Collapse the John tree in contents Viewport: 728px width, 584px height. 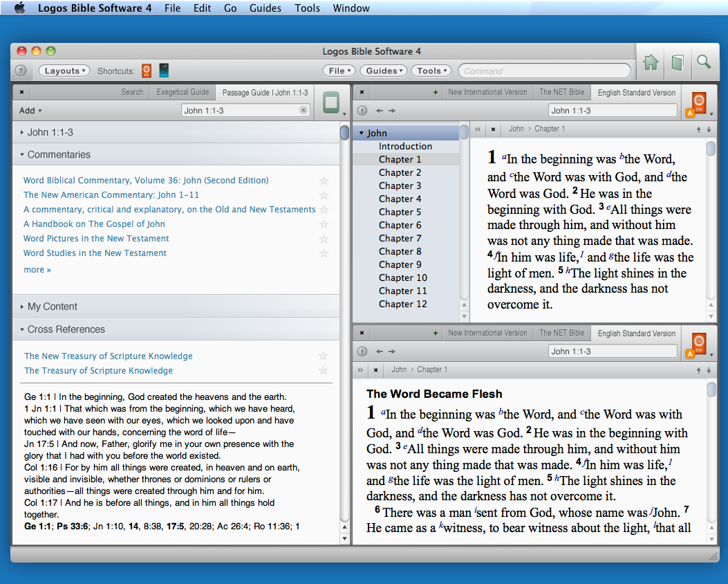point(361,134)
